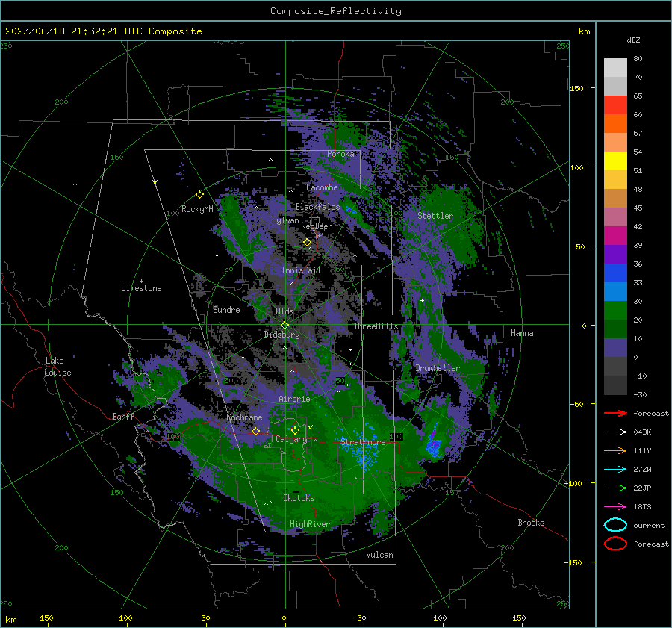The image size is (672, 628).
Task: Click the dBZ legend heading
Action: click(x=633, y=40)
